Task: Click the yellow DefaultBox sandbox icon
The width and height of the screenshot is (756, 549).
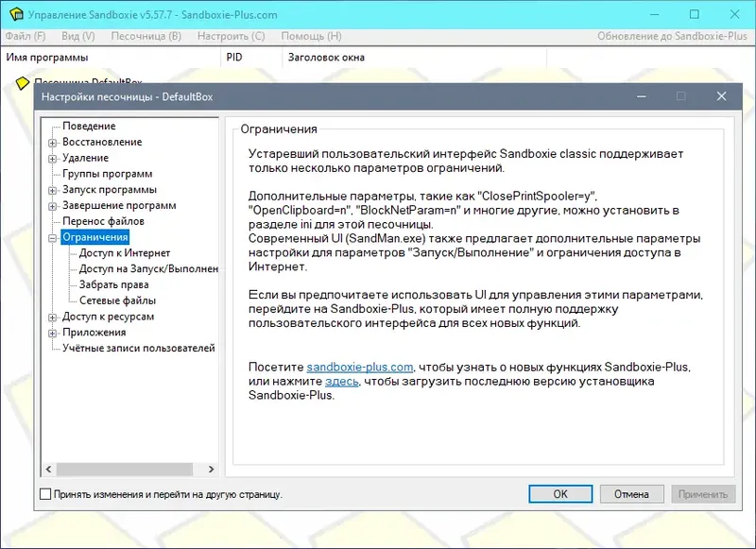Action: [x=22, y=83]
